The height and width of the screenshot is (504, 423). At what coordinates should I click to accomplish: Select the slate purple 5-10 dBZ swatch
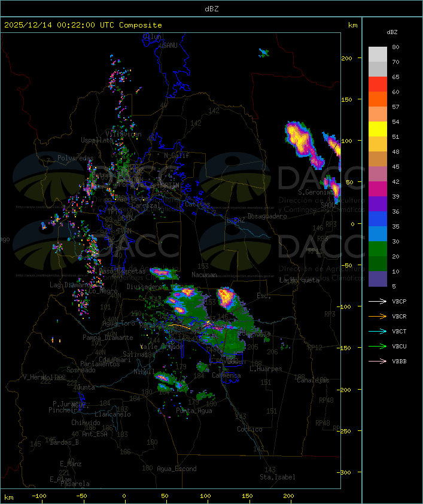378,279
